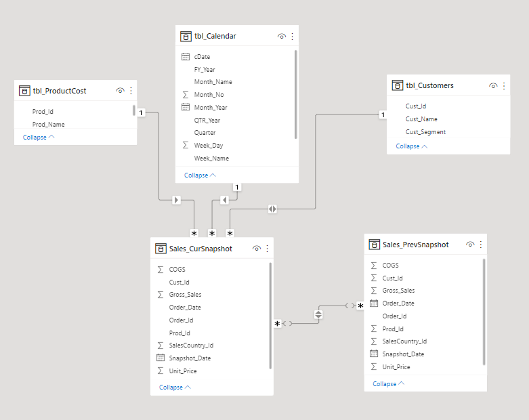Click the tbl_Customers table header icon
The width and height of the screenshot is (529, 420).
pyautogui.click(x=398, y=85)
